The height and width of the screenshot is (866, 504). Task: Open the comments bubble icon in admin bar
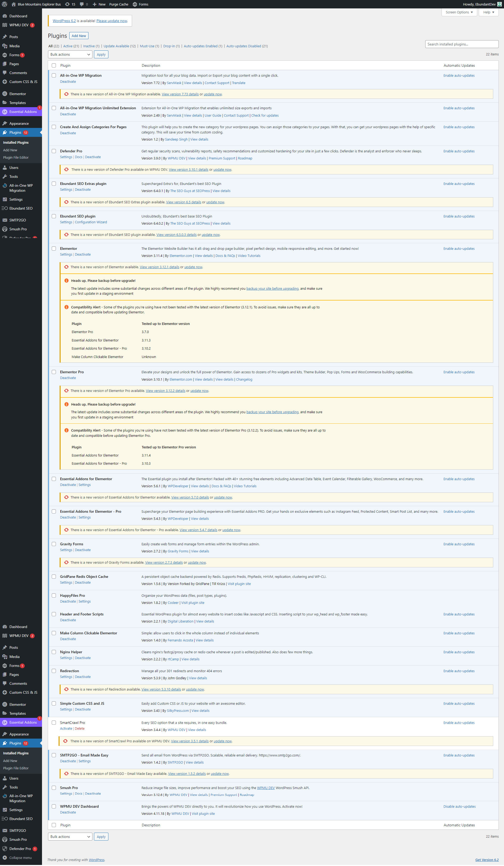point(82,4)
